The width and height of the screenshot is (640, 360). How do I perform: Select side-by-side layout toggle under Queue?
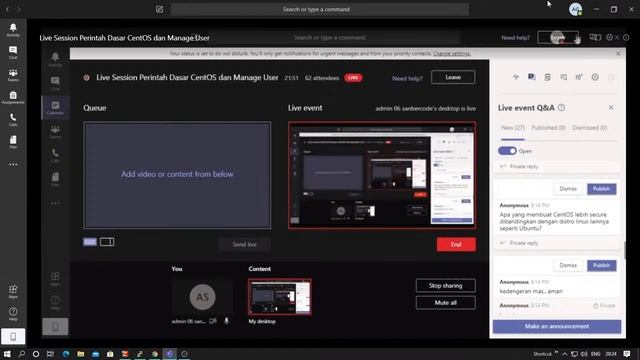point(107,242)
